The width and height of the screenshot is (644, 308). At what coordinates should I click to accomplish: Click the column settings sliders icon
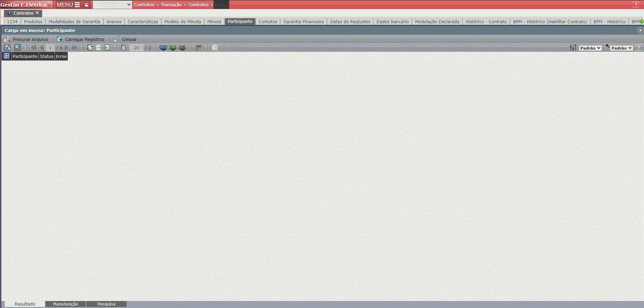pyautogui.click(x=573, y=48)
